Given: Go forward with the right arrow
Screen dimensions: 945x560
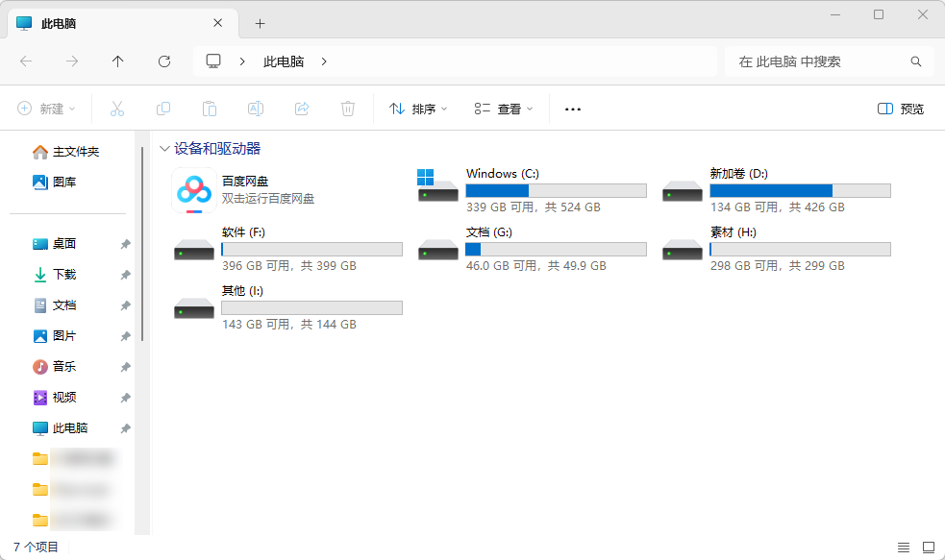Looking at the screenshot, I should [x=72, y=61].
